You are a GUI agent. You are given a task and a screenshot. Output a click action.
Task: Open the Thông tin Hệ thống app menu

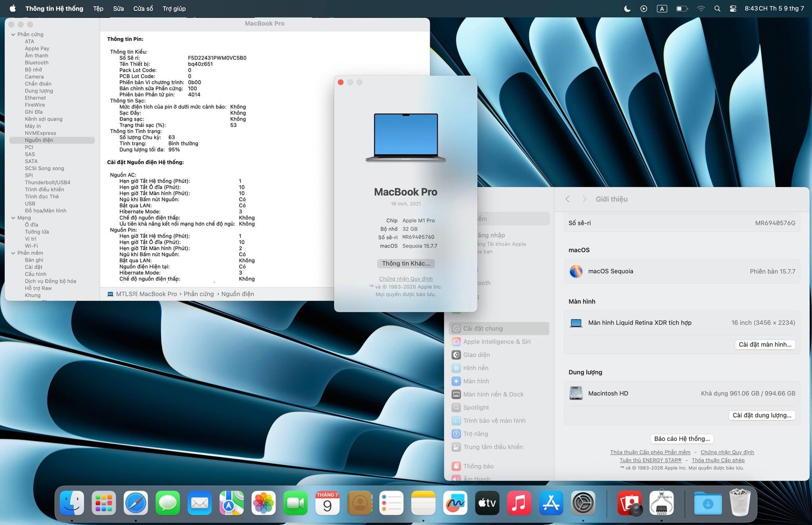pos(54,8)
